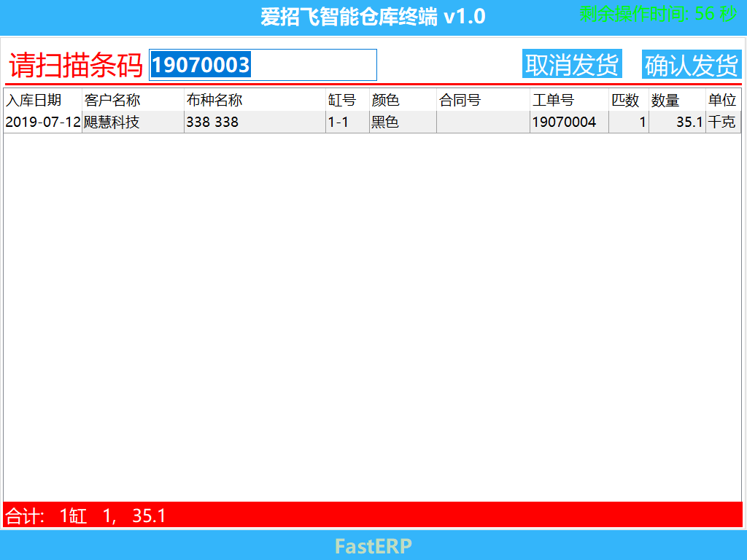Screen dimensions: 747x560
Task: Select the 19070004 work order cell
Action: tap(569, 122)
